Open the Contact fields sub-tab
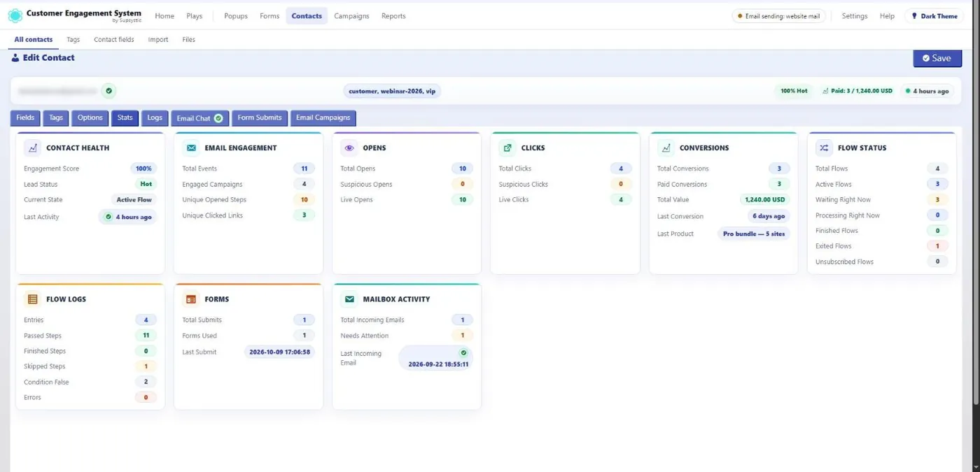Screen dimensions: 980x472 [x=114, y=40]
